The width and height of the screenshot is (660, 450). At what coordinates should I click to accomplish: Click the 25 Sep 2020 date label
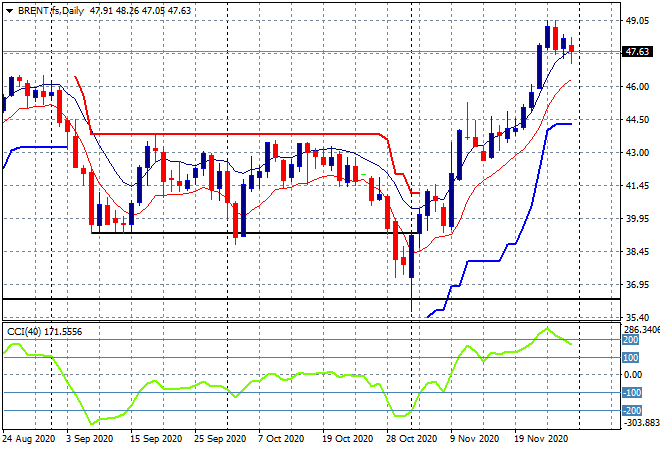pyautogui.click(x=220, y=439)
